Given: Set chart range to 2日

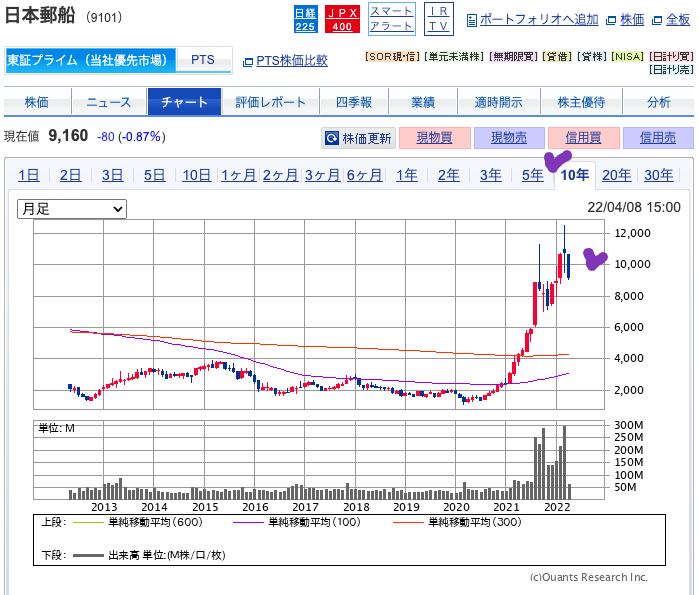Looking at the screenshot, I should tap(70, 175).
